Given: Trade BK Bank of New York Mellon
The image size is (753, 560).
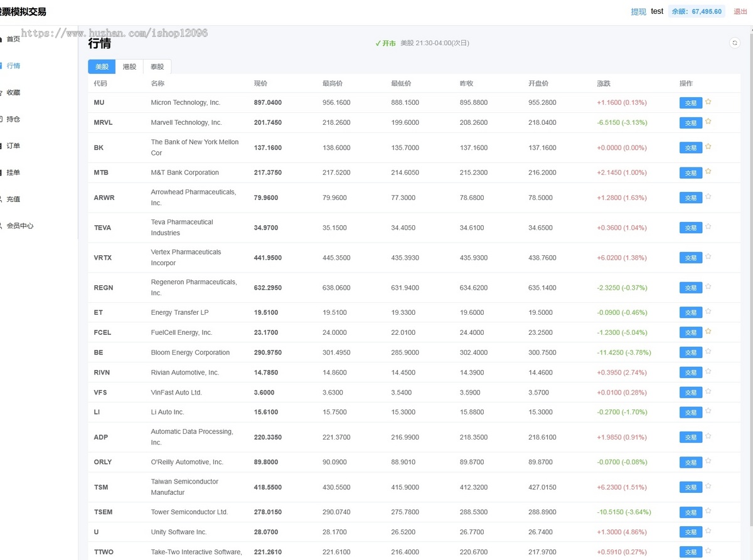Looking at the screenshot, I should [x=691, y=148].
